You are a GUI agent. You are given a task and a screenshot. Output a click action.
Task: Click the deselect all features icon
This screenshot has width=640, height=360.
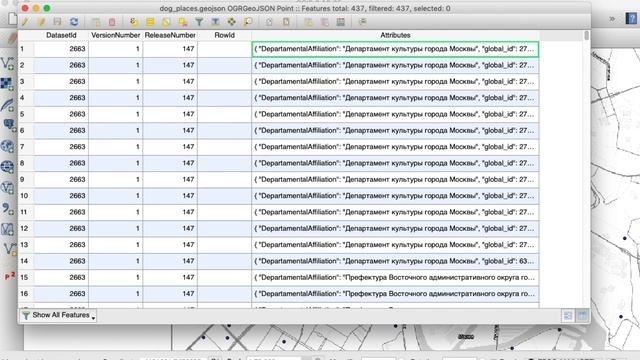pyautogui.click(x=182, y=22)
